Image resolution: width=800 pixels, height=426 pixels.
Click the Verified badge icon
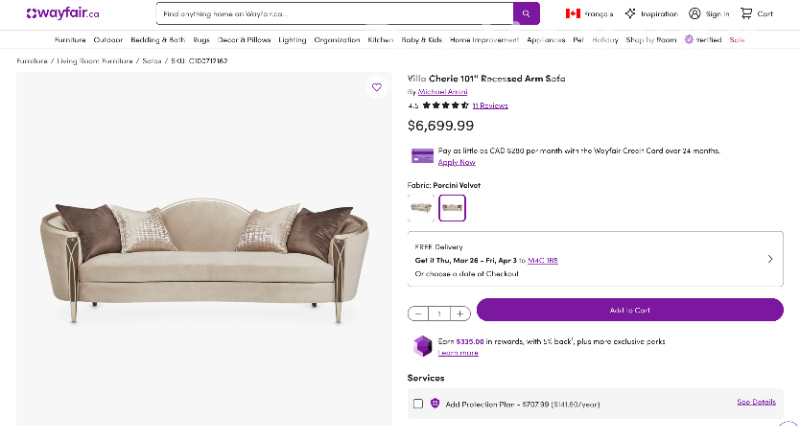pos(689,40)
